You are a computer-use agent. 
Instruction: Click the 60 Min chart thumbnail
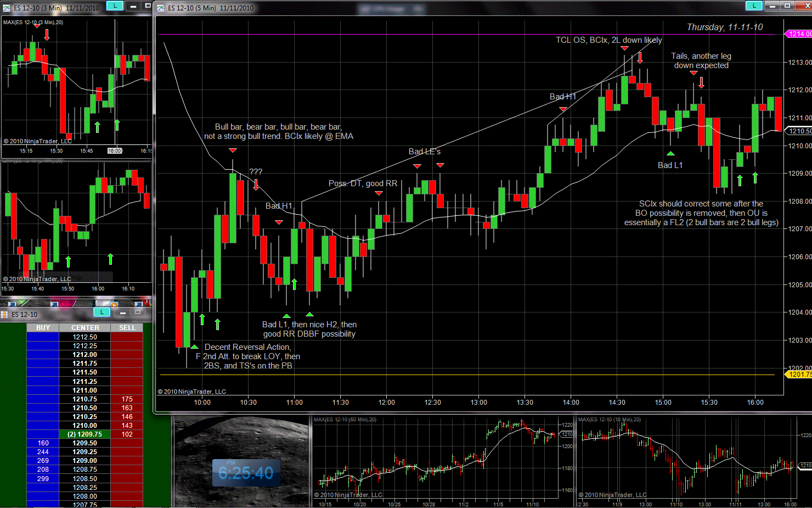(443, 461)
